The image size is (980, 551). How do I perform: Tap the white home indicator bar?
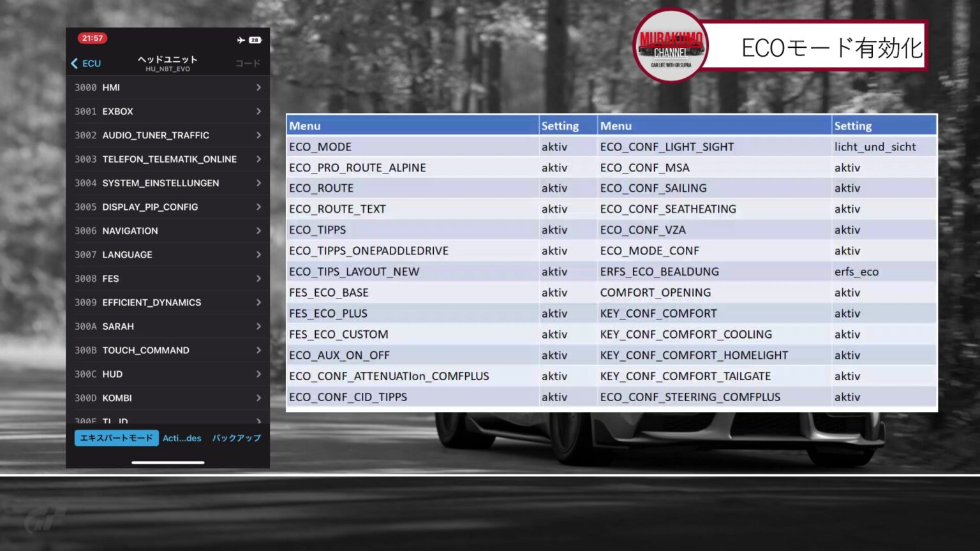pyautogui.click(x=167, y=462)
